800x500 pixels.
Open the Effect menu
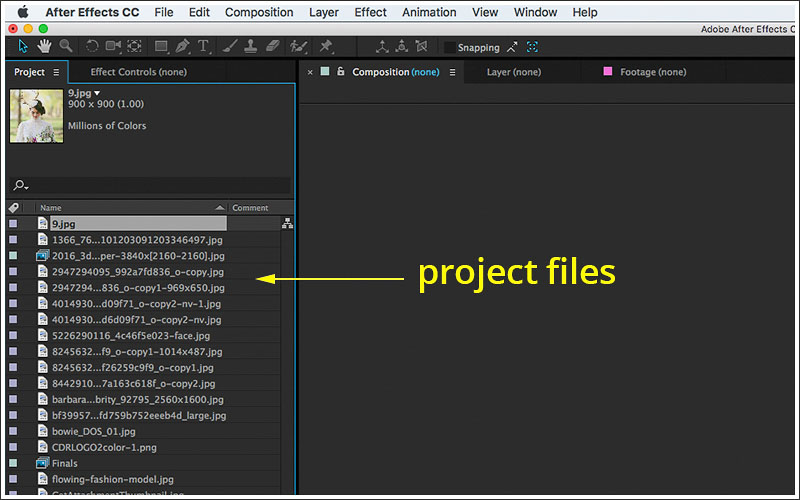(370, 12)
